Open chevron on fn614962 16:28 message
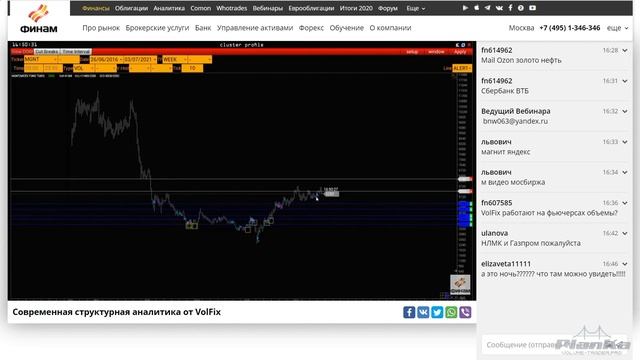The width and height of the screenshot is (640, 360). coord(625,50)
